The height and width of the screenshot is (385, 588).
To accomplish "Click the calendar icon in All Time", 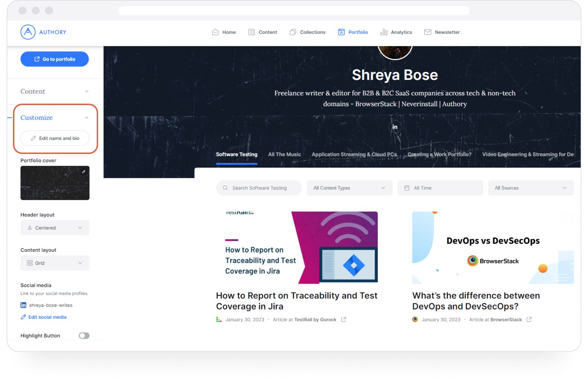I will point(407,188).
